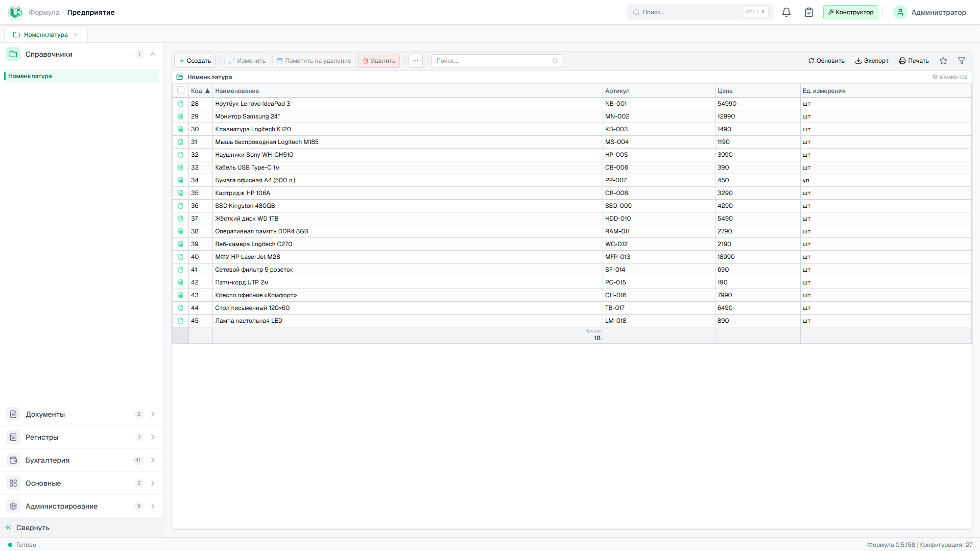Image resolution: width=980 pixels, height=551 pixels.
Task: Click Пометить на удаление button
Action: coord(314,61)
